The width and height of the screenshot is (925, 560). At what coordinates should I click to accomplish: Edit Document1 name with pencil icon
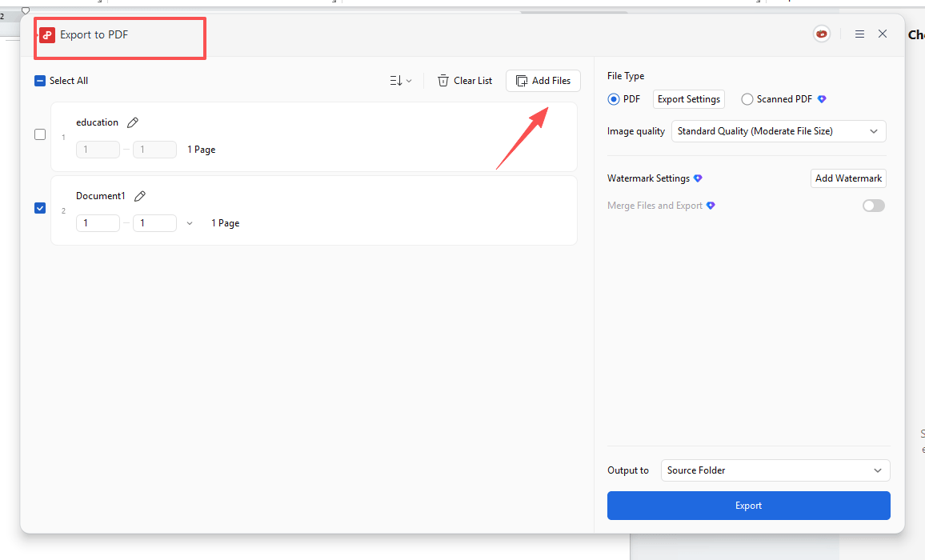click(x=140, y=197)
